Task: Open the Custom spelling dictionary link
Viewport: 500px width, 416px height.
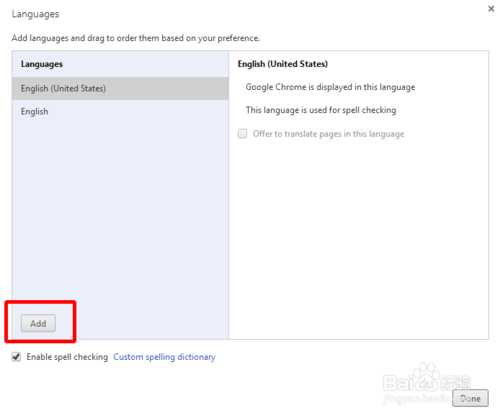Action: click(164, 357)
